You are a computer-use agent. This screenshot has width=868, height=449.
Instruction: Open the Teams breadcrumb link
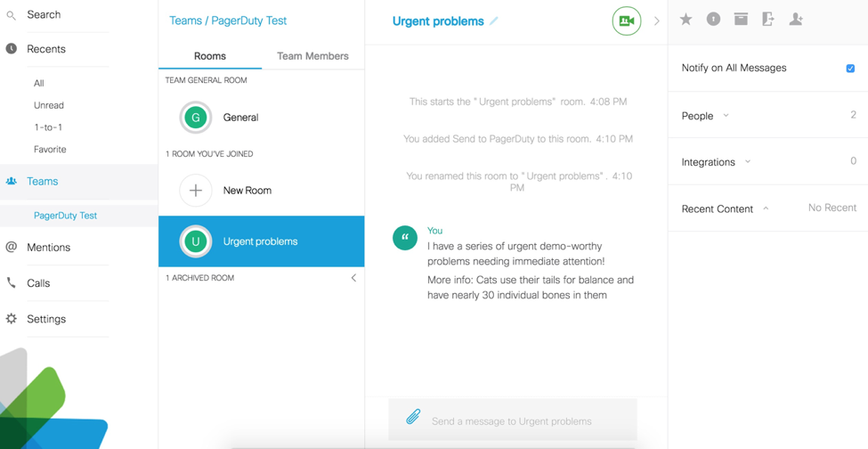coord(185,20)
